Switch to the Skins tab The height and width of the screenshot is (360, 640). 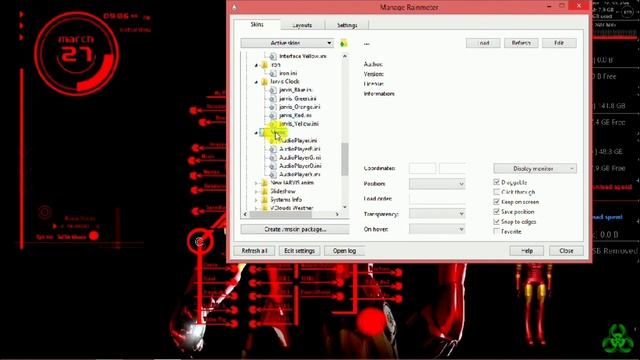click(257, 24)
